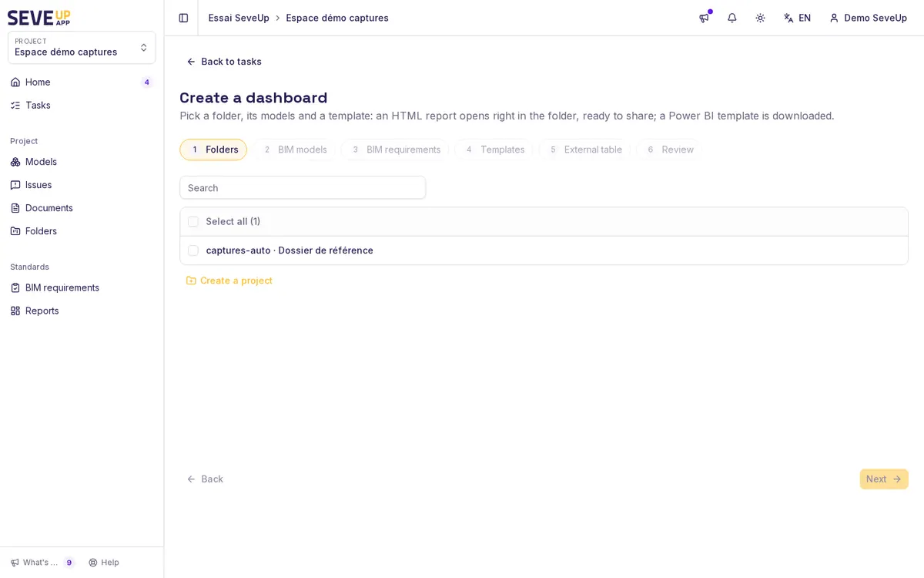Open notifications bell icon
The image size is (924, 578).
732,18
